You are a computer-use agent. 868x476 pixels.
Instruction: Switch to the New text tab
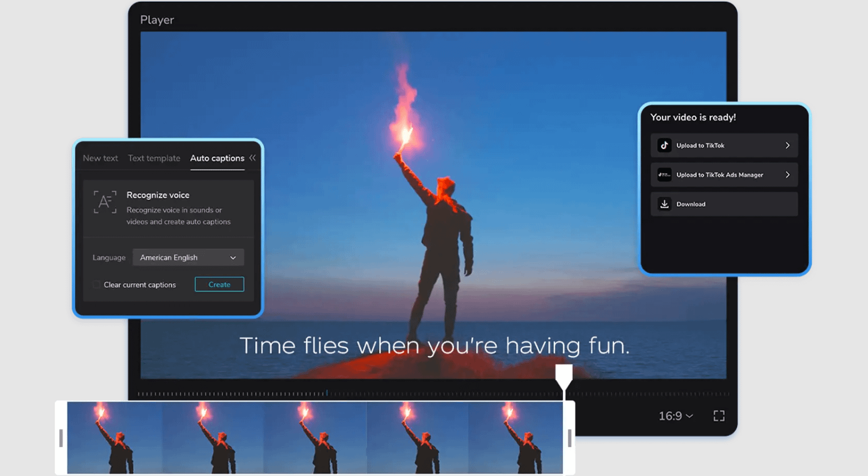click(x=100, y=158)
